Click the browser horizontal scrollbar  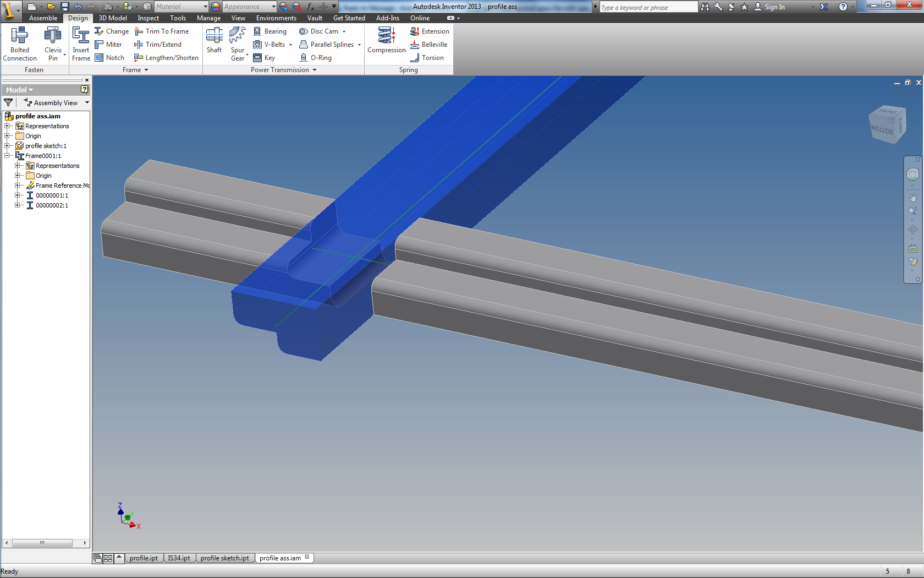[x=42, y=543]
